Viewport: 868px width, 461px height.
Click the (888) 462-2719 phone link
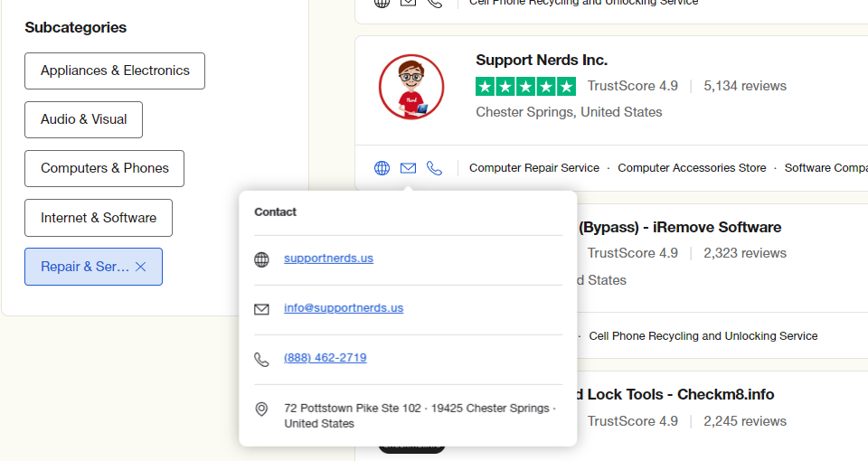pyautogui.click(x=325, y=358)
